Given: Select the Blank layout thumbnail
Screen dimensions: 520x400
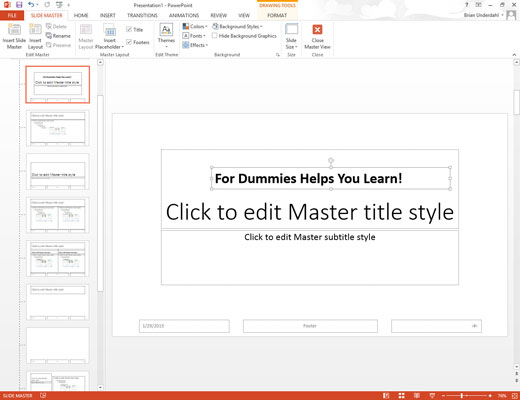Looking at the screenshot, I should tap(58, 345).
